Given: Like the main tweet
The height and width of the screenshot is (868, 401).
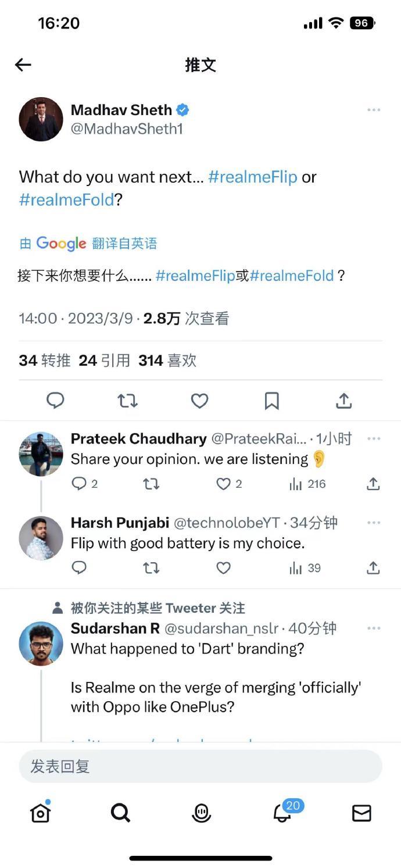Looking at the screenshot, I should pos(200,401).
